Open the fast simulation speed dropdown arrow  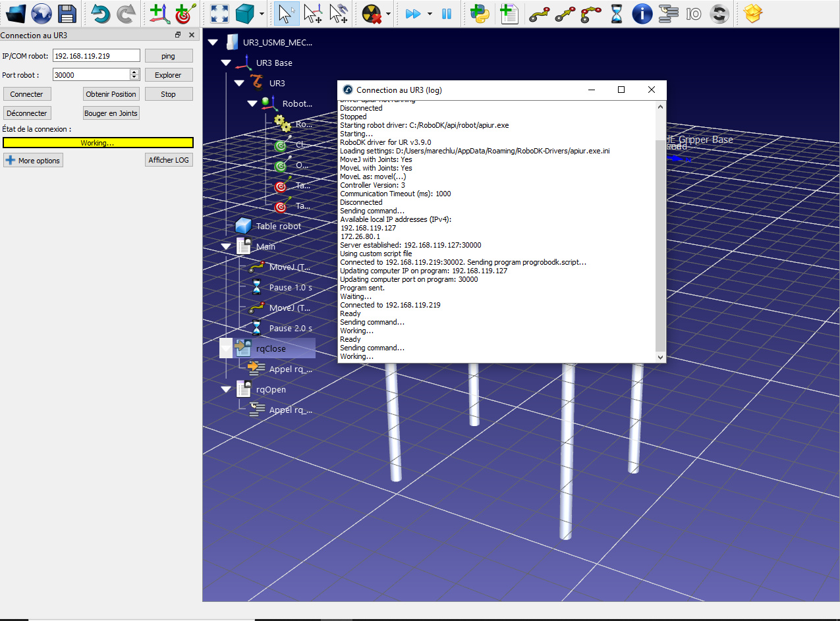[430, 14]
